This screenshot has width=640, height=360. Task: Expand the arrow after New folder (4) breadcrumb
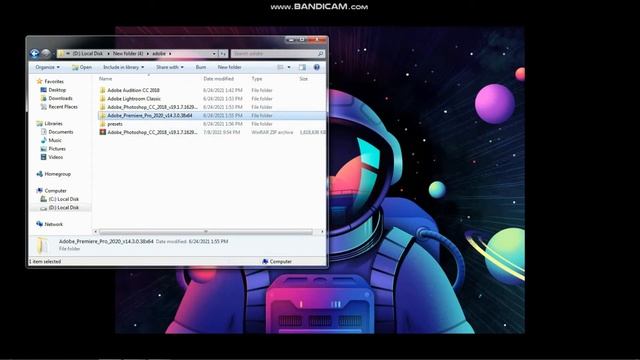click(148, 53)
